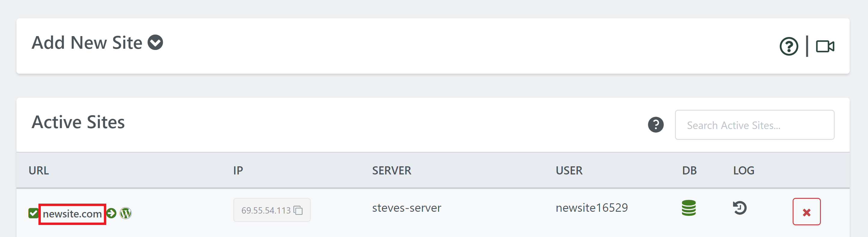Viewport: 868px width, 237px height.
Task: Visit site via green arrow icon
Action: 111,213
